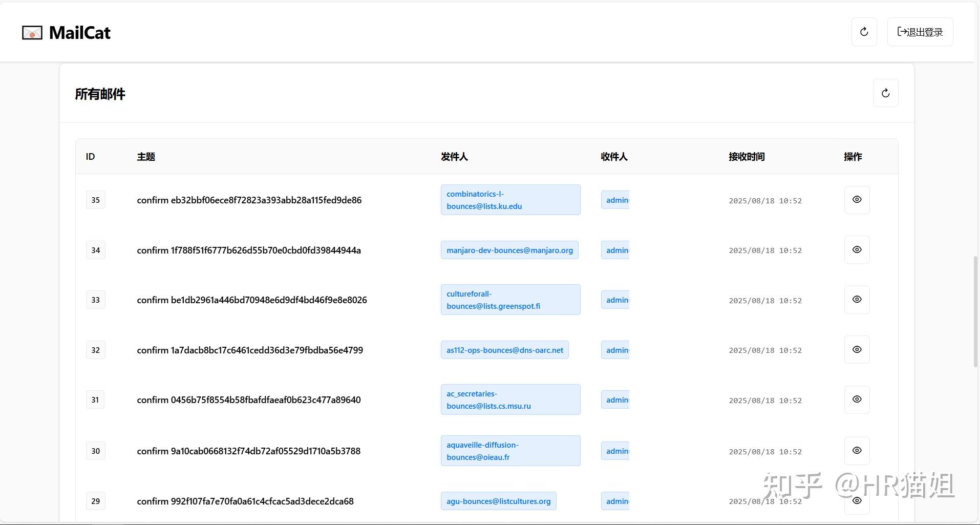View email 32 using its eye icon
Screen dimensions: 980x525
click(857, 349)
